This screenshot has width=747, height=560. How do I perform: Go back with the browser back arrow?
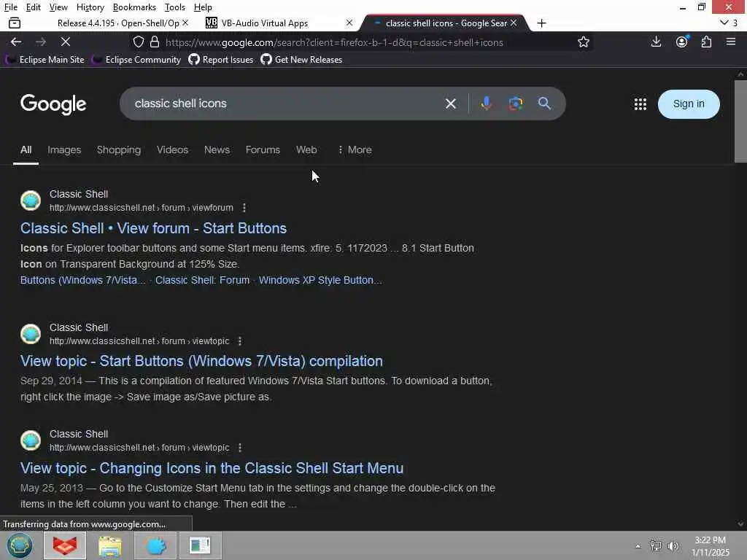point(16,42)
